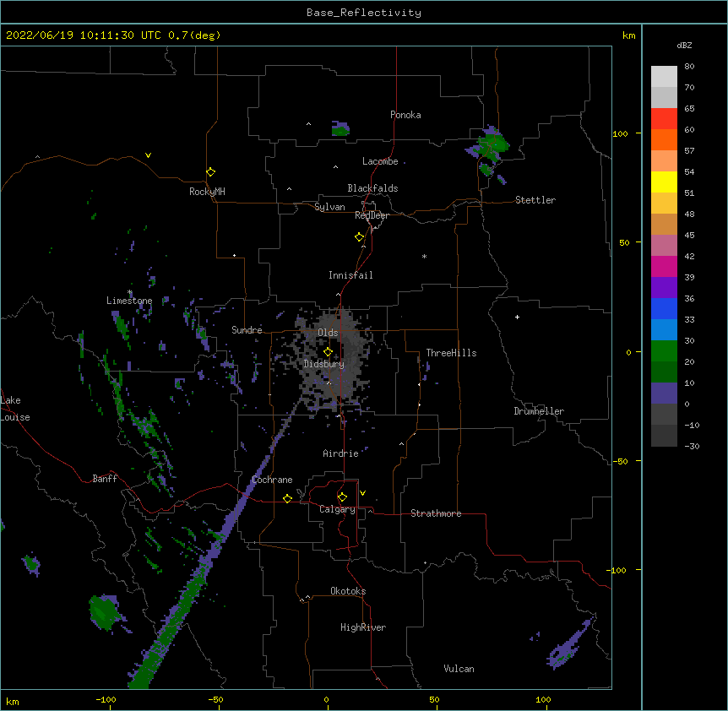This screenshot has height=711, width=728.
Task: Click the y-axis 50 km tick label
Action: (624, 242)
